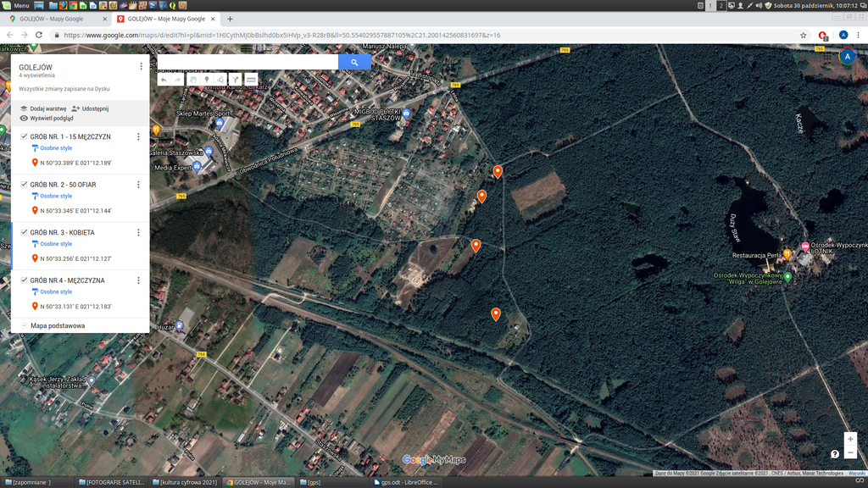Viewport: 868px width, 488px height.
Task: Select the draw line tool
Action: (x=220, y=80)
